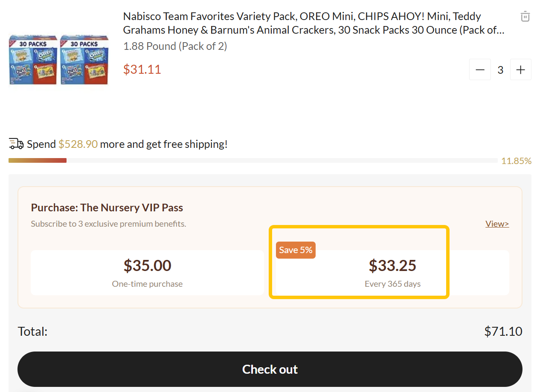Image resolution: width=534 pixels, height=392 pixels.
Task: Click the 11.85% progress percentage label
Action: tap(516, 161)
